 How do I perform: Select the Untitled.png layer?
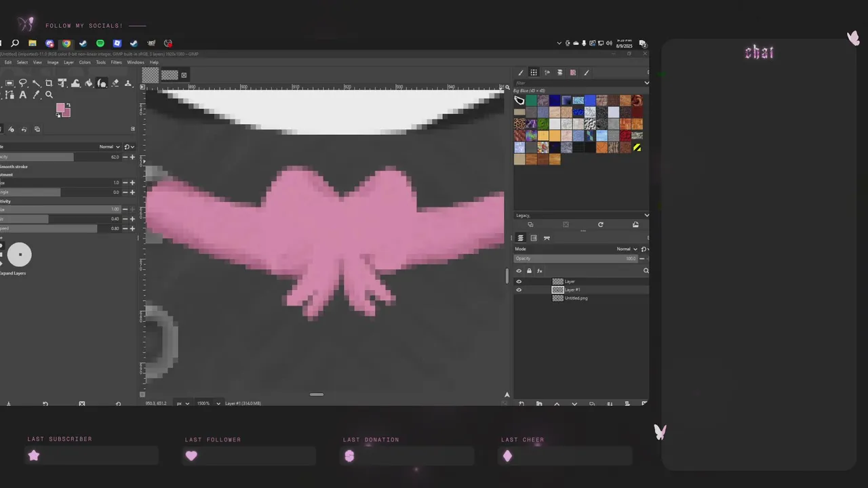(581, 298)
